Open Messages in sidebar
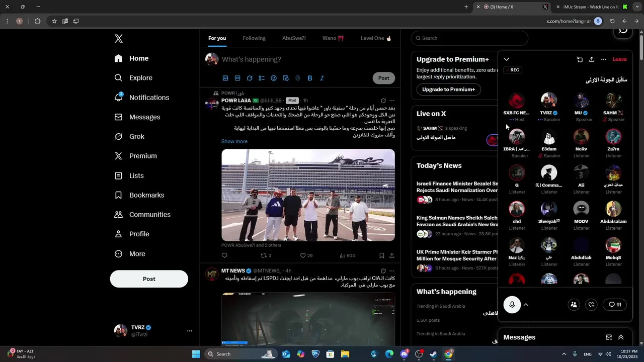Viewport: 644px width, 362px height. (137, 117)
